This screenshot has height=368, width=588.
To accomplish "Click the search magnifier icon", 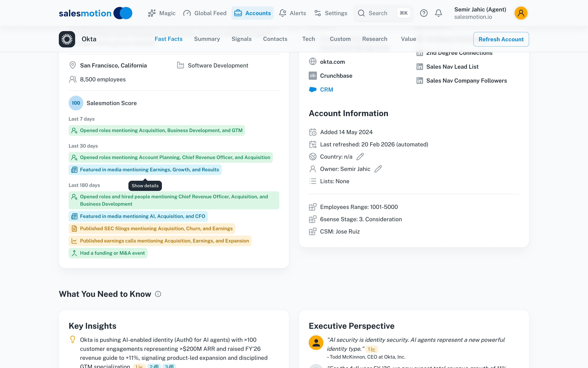I will click(x=361, y=13).
